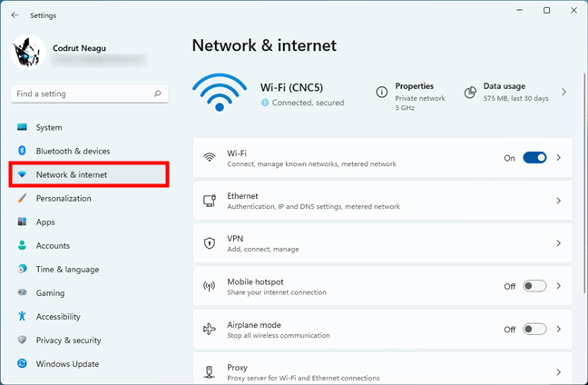Viewport: 588px width, 385px height.
Task: Open Windows Update section
Action: pos(89,363)
